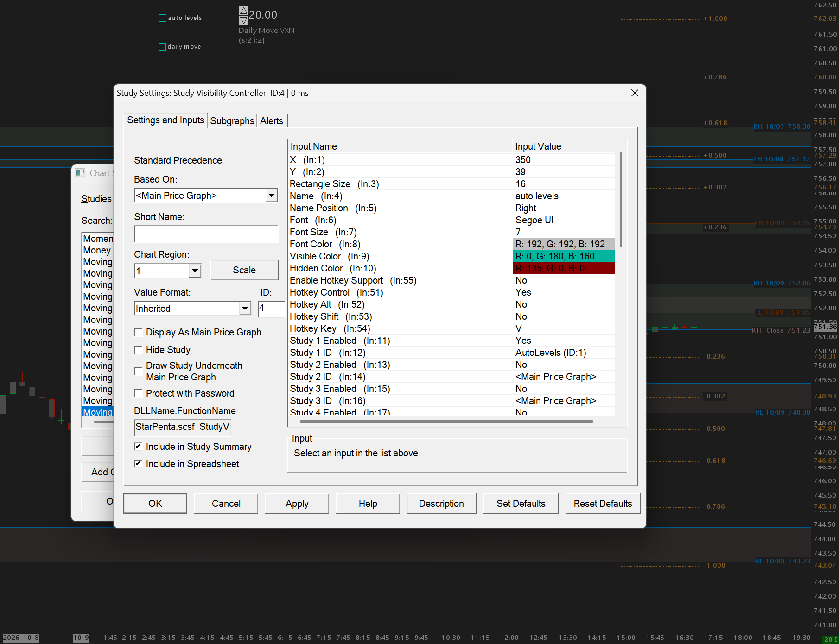Click the inputs list vertical scrollbar
The width and height of the screenshot is (839, 644).
[x=621, y=199]
